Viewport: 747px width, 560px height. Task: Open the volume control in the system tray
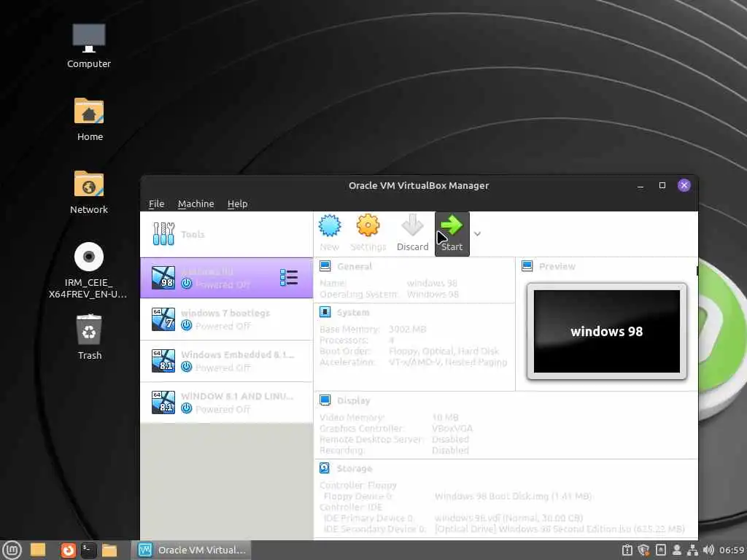pyautogui.click(x=708, y=551)
